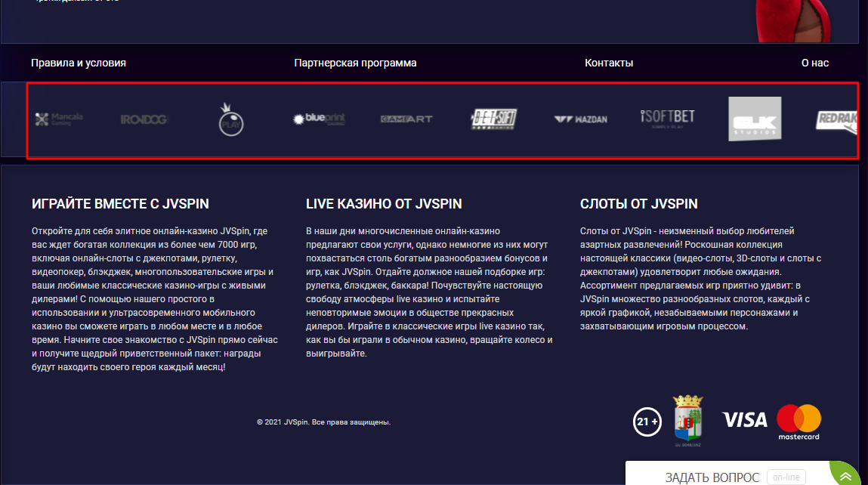Go to Партнерская программа page
868x485 pixels.
coord(355,63)
